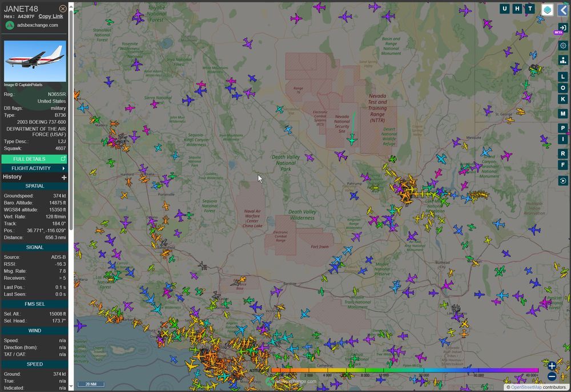
Task: Click the Type value B736
Action: tap(61, 115)
